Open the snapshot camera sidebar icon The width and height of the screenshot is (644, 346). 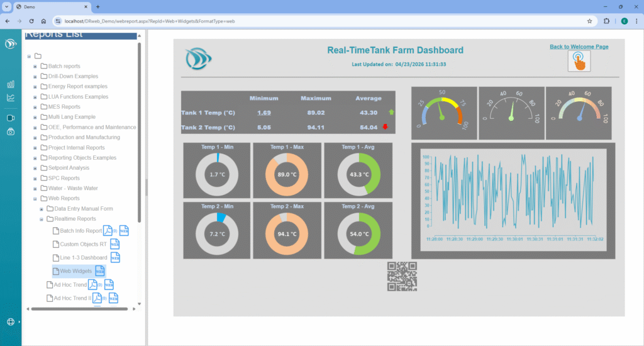click(x=11, y=131)
